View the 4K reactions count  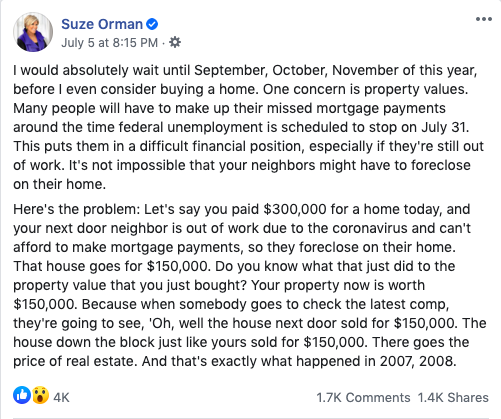tap(61, 398)
